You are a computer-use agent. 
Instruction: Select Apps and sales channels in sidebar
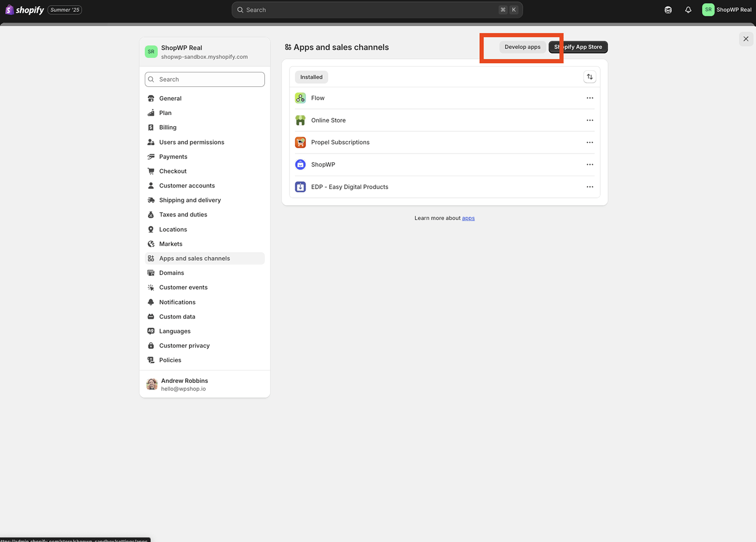[205, 258]
